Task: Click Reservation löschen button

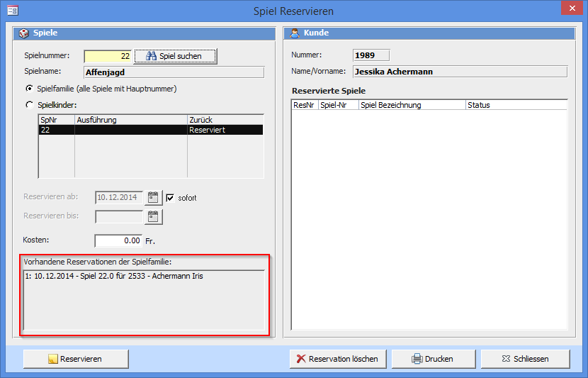Action: (x=338, y=359)
